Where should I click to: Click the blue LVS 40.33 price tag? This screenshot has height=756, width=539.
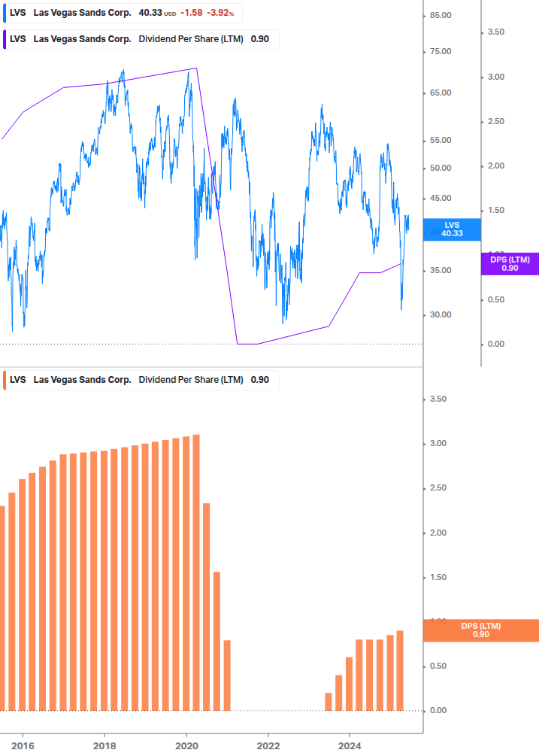click(452, 229)
